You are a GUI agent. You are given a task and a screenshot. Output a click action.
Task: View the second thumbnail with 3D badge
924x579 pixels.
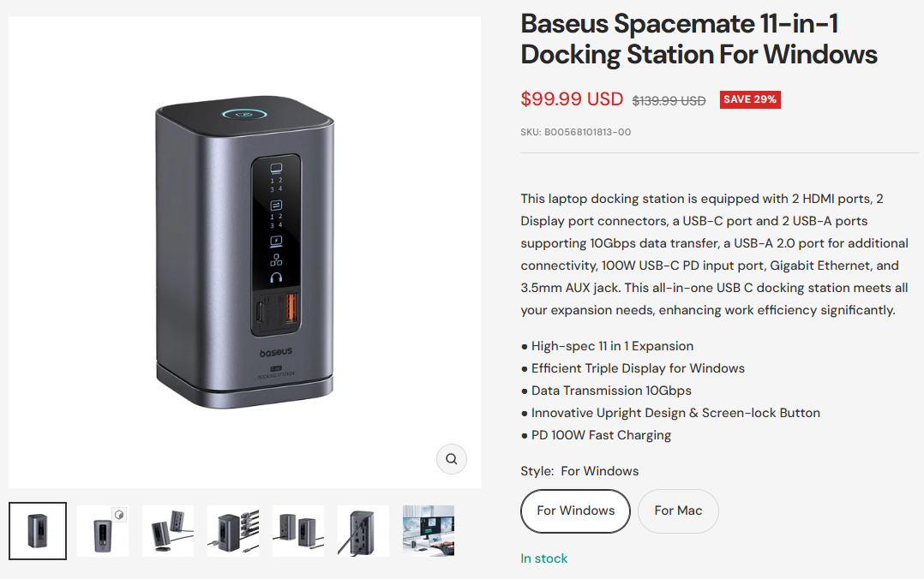(x=103, y=531)
